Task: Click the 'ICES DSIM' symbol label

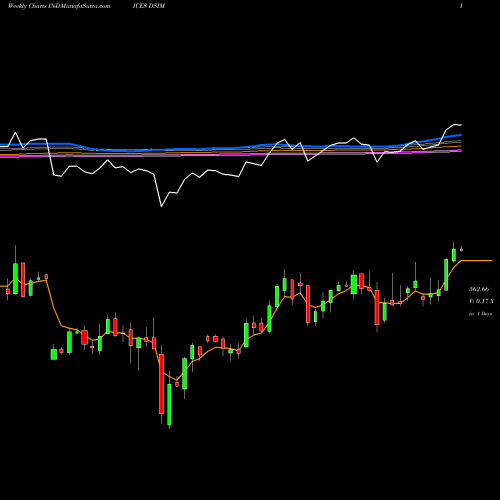Action: click(x=149, y=6)
